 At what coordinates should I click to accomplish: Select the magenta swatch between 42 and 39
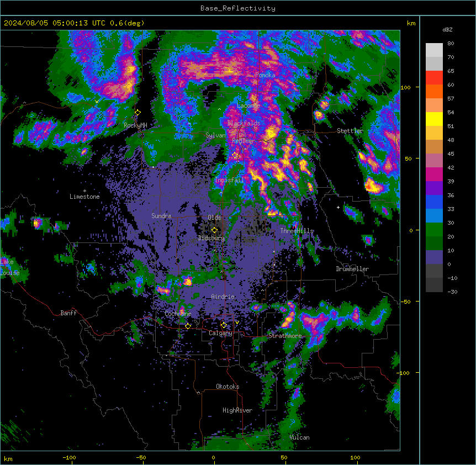pyautogui.click(x=434, y=175)
